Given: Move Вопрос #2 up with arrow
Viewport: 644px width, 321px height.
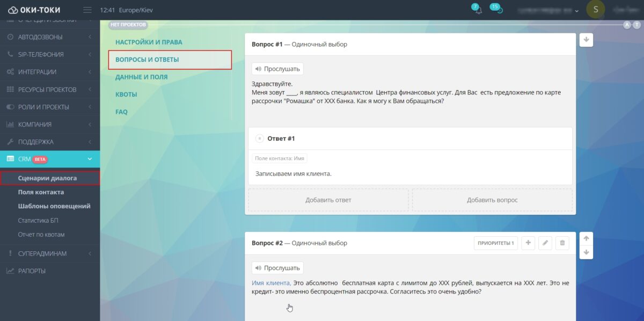Looking at the screenshot, I should [586, 238].
